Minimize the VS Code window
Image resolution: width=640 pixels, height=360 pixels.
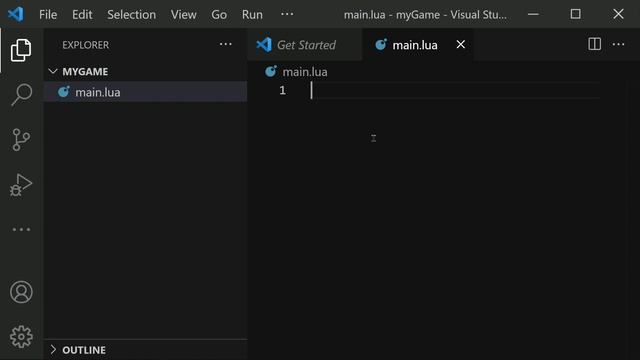coord(533,14)
